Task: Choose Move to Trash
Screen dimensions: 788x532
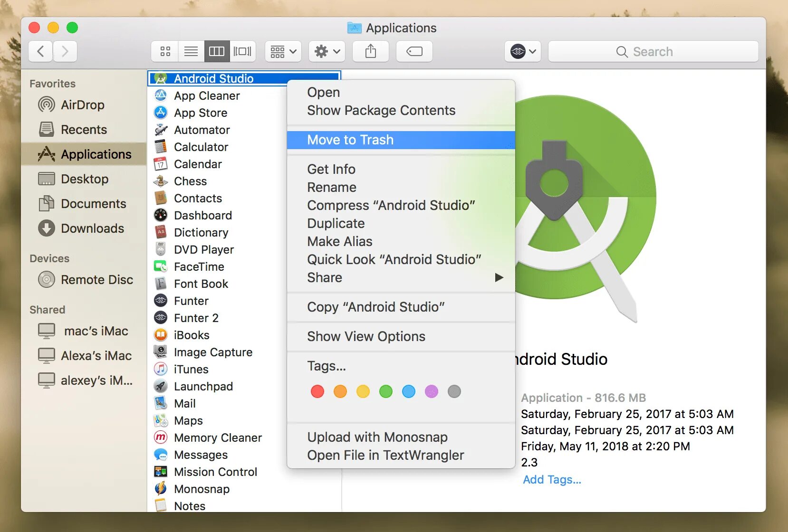Action: point(401,140)
